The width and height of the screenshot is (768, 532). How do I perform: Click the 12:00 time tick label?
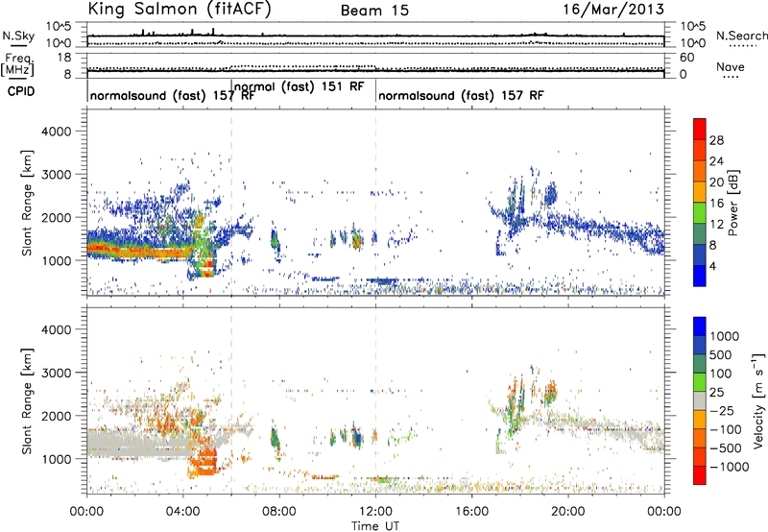[x=375, y=512]
